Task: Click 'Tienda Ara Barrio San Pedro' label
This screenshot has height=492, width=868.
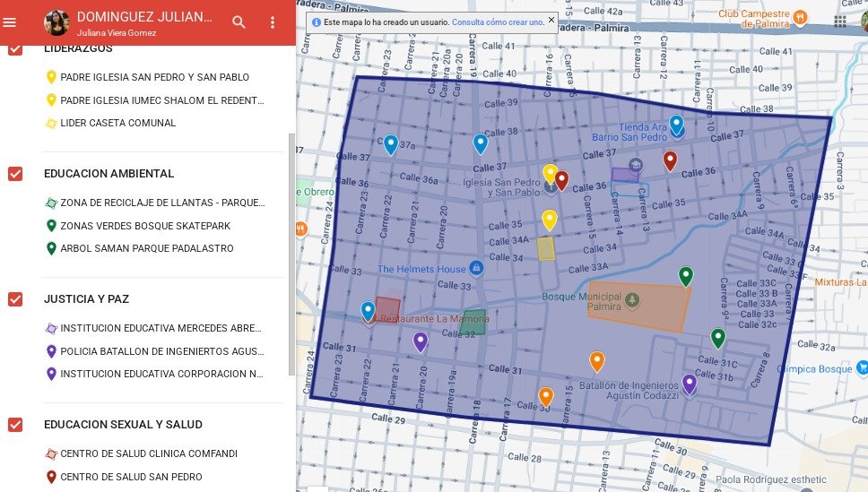Action: [629, 132]
